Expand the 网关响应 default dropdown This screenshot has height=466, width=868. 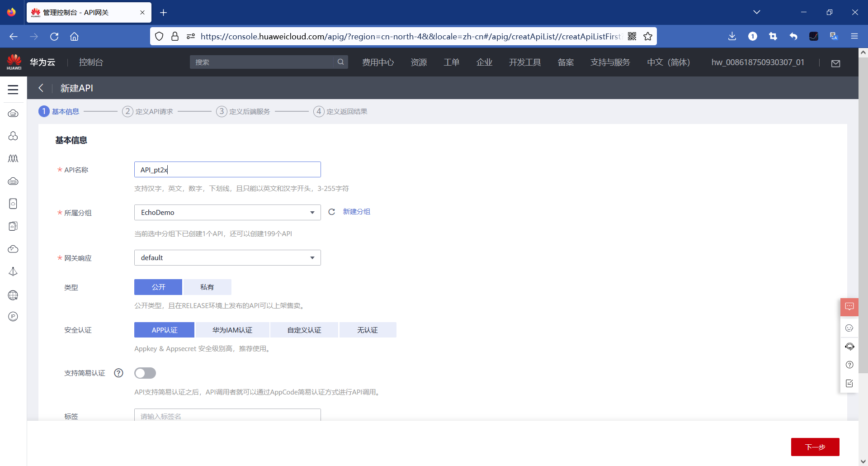click(x=227, y=257)
